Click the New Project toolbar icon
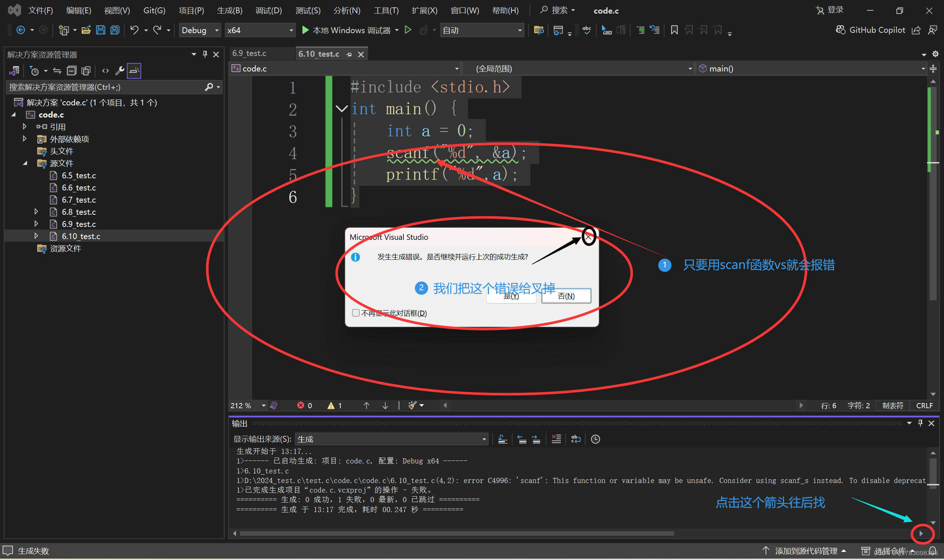Screen dimensions: 944x560 [63, 30]
